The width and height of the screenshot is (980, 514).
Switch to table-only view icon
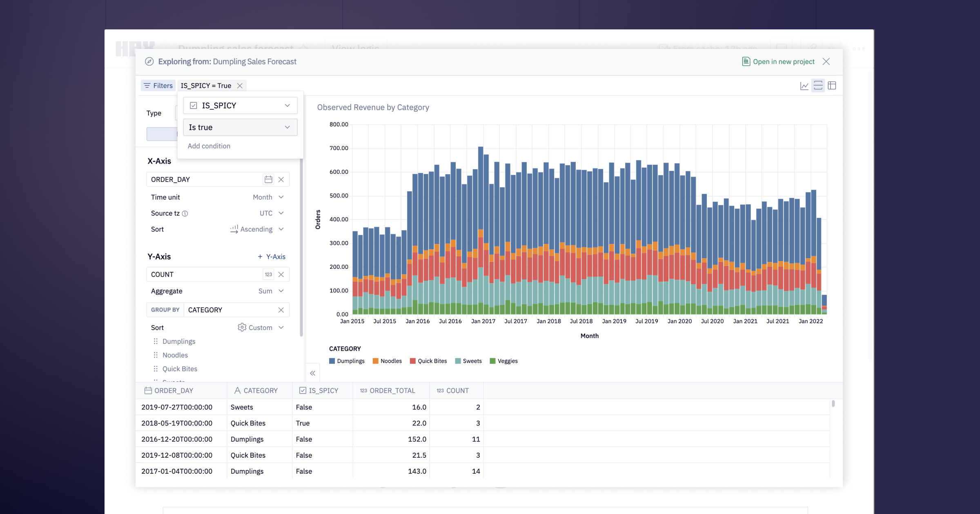(x=832, y=86)
